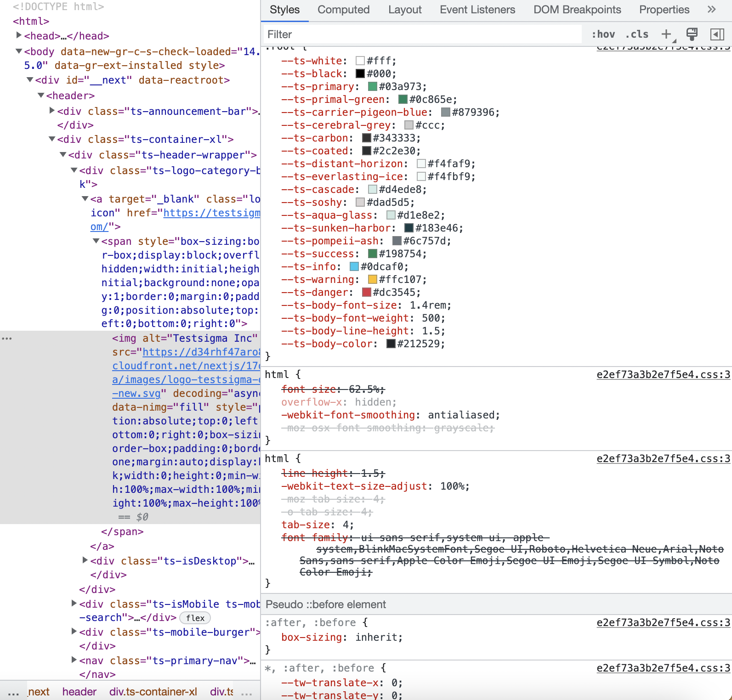
Task: Click the --ts-info color swatch
Action: pyautogui.click(x=354, y=266)
